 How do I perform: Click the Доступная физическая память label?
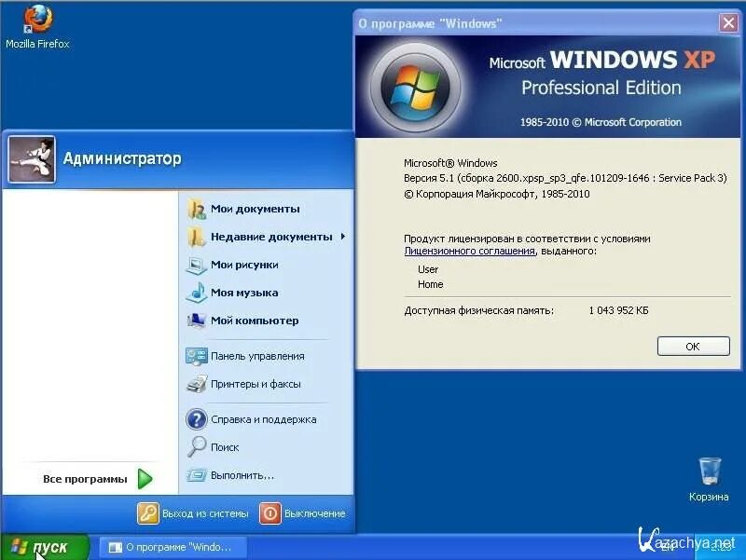(478, 310)
